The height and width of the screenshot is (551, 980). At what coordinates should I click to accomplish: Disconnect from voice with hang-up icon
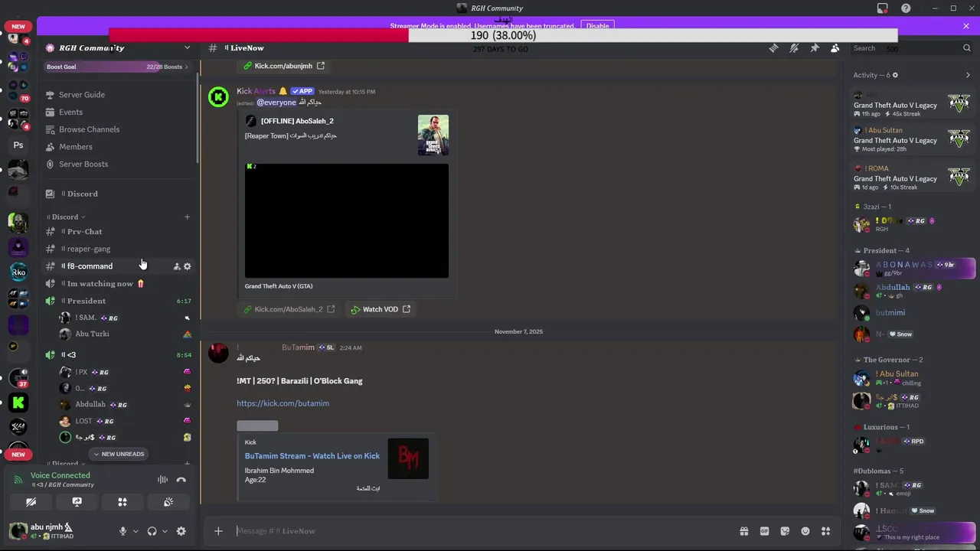click(181, 480)
